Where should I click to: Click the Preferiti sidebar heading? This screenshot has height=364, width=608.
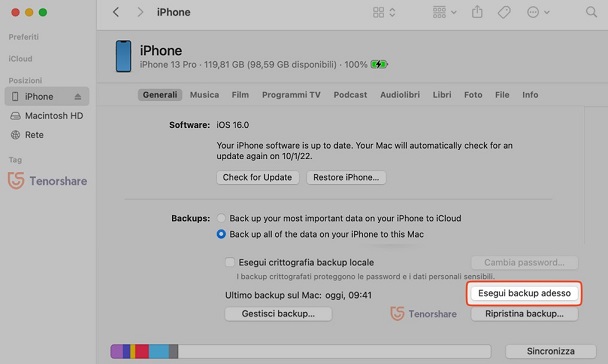[x=24, y=37]
